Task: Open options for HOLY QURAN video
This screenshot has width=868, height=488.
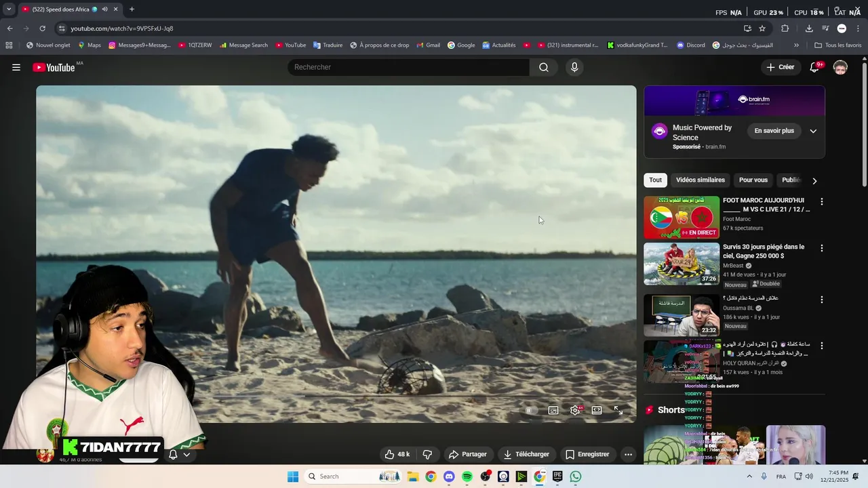Action: pyautogui.click(x=821, y=346)
